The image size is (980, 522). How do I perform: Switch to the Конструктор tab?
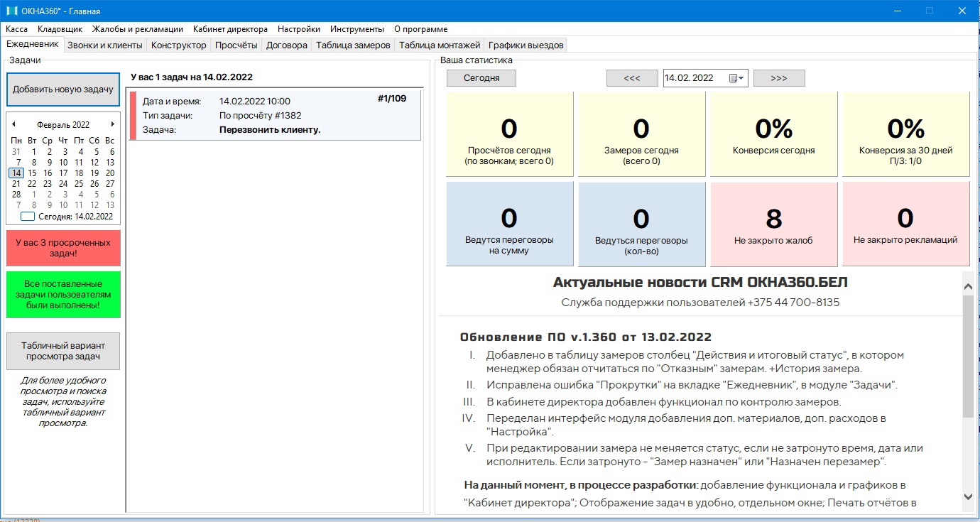tap(179, 45)
